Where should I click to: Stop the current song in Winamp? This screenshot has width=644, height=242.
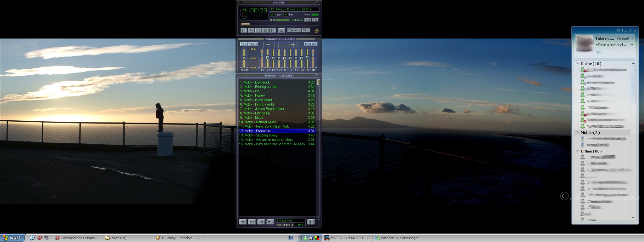pos(265,31)
